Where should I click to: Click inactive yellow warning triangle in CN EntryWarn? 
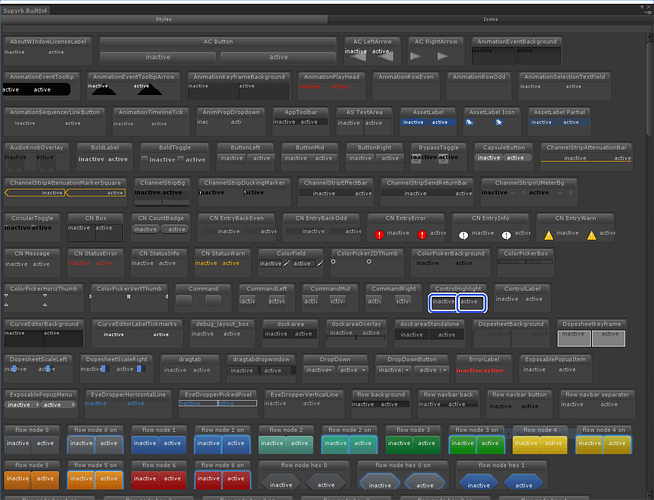(x=549, y=236)
